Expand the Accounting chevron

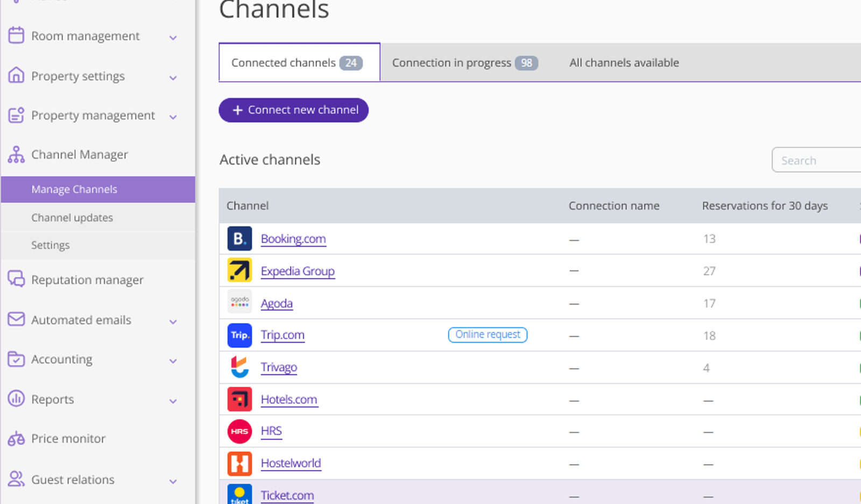point(173,361)
